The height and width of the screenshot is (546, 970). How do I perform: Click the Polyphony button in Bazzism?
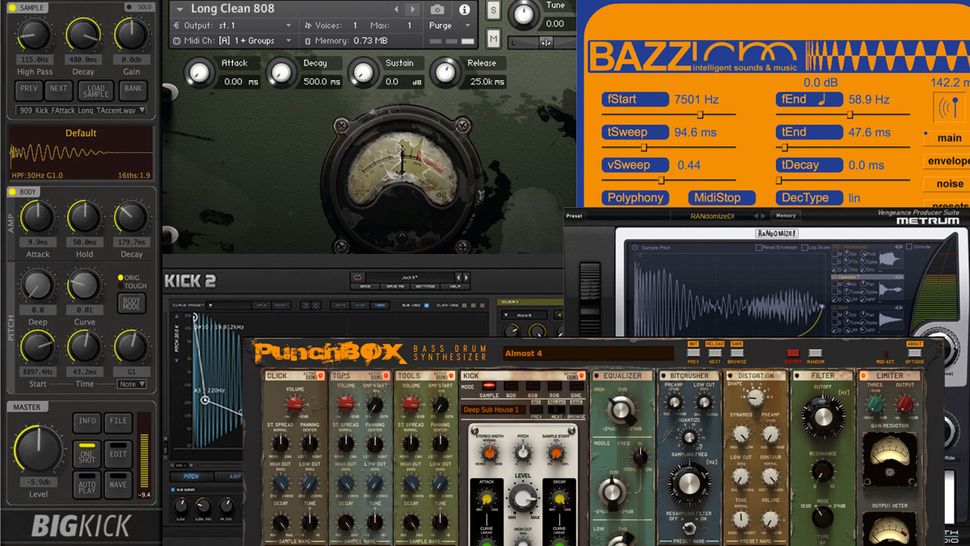tap(635, 198)
